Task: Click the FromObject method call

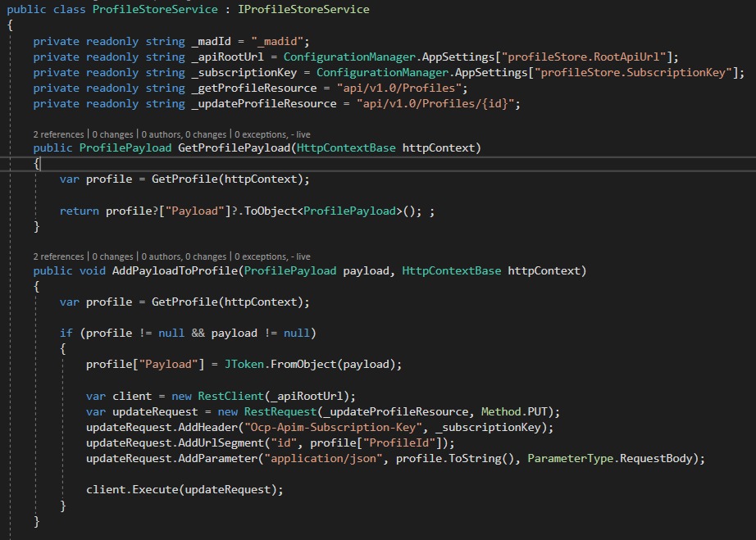Action: point(303,364)
